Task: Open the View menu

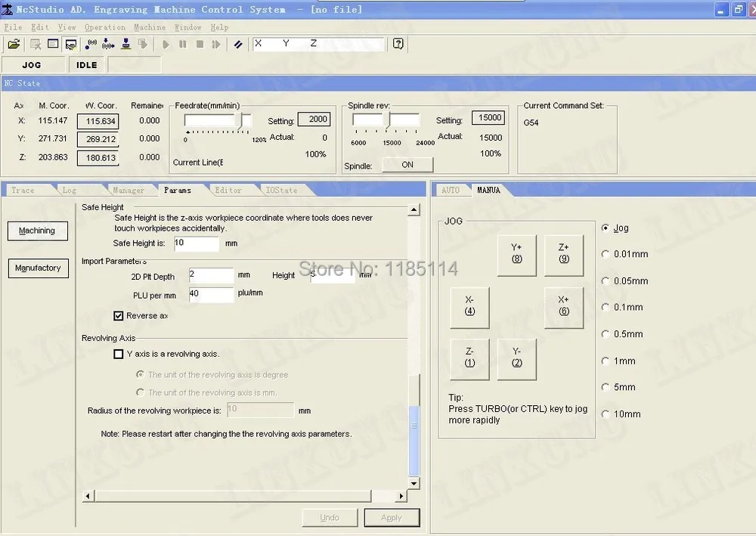Action: [67, 27]
